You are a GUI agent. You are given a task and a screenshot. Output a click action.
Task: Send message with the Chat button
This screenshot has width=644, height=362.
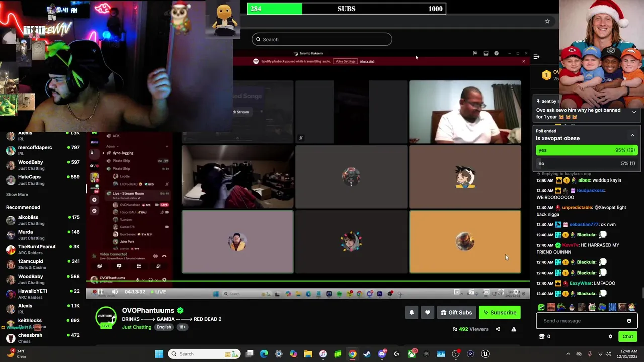(628, 337)
